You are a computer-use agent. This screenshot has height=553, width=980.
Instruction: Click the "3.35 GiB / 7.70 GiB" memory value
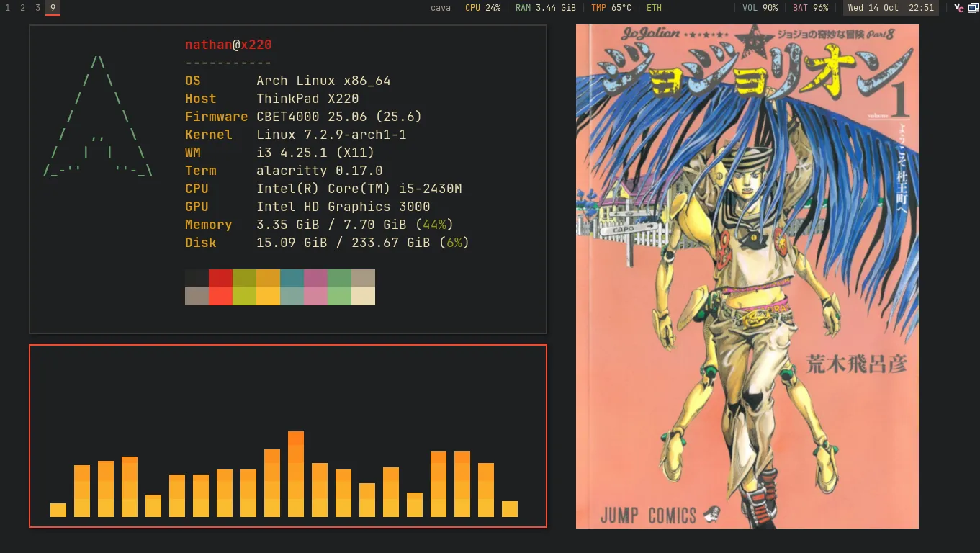pos(331,225)
